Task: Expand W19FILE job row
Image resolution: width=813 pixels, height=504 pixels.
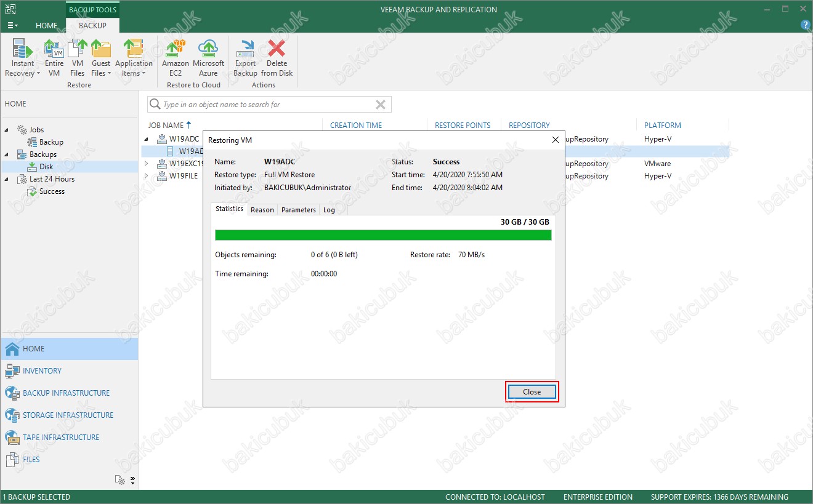Action: [147, 176]
